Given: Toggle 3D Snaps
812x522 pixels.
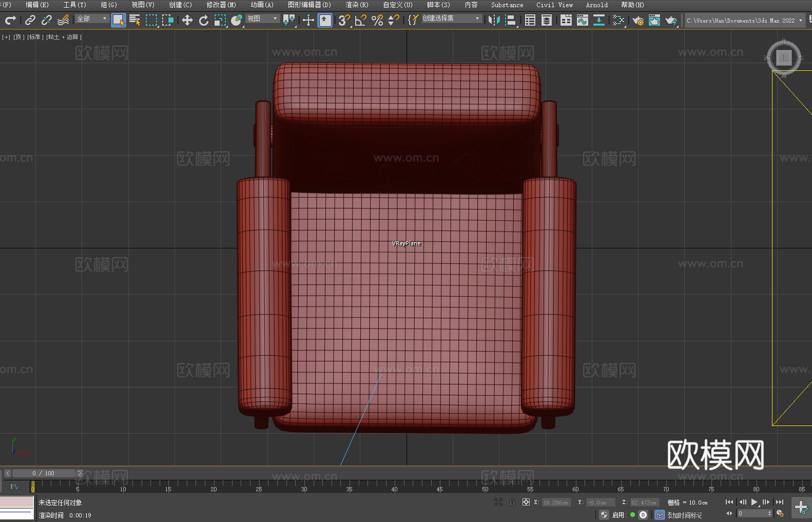Looking at the screenshot, I should (x=344, y=20).
